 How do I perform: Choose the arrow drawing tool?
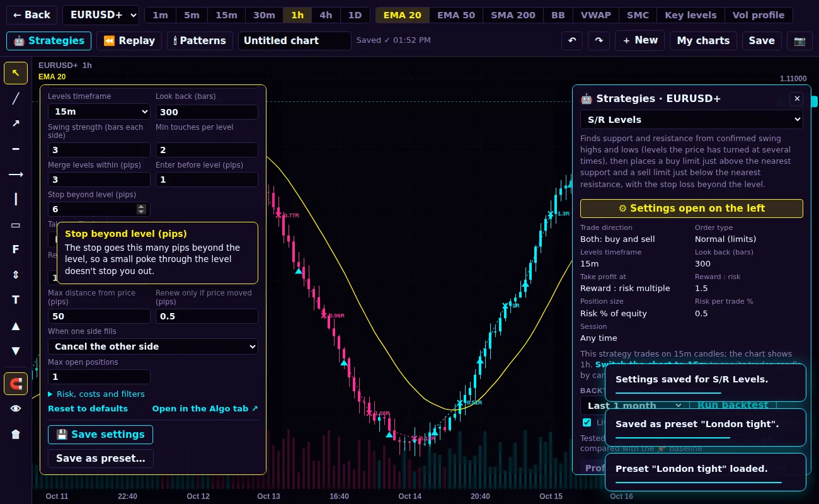click(16, 123)
